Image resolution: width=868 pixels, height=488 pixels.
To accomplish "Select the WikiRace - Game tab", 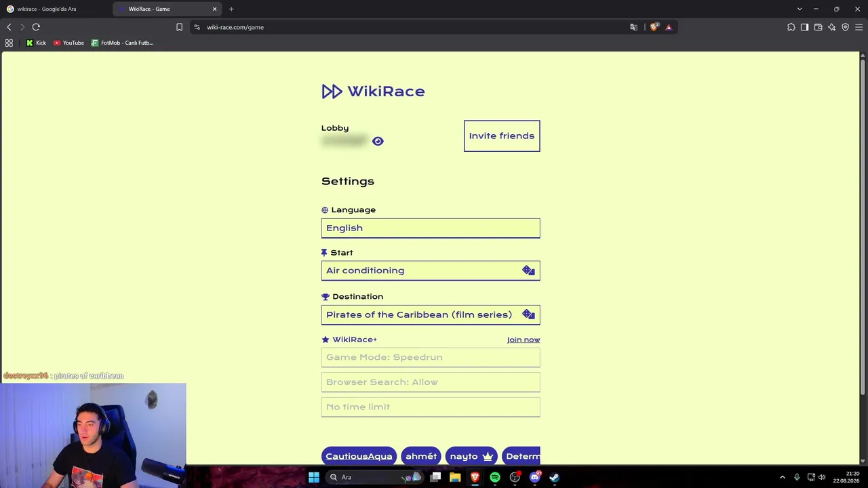I will pos(167,9).
